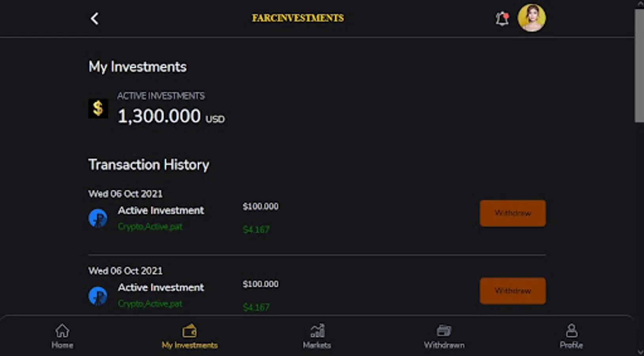Select the My Investments tab

pyautogui.click(x=189, y=336)
